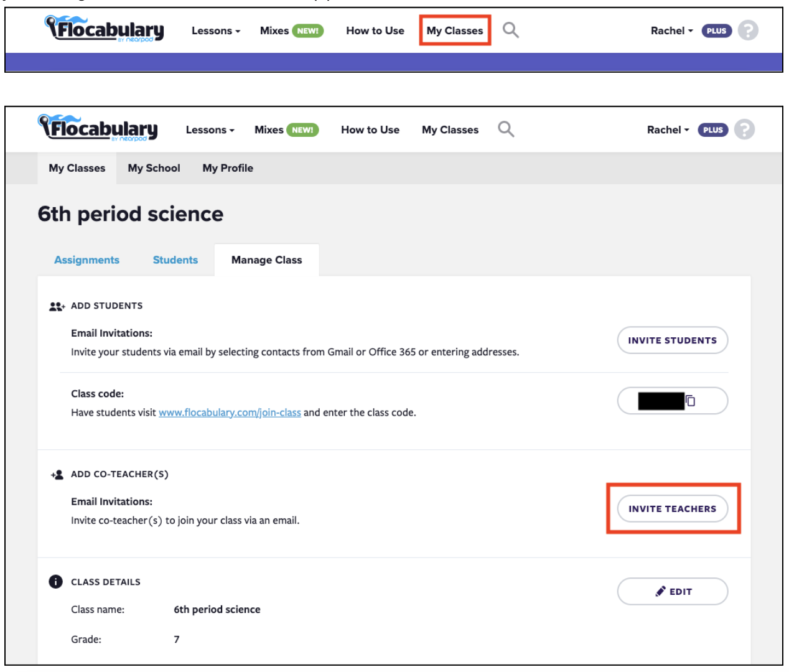Switch to the Assignments tab
789x672 pixels.
click(86, 260)
